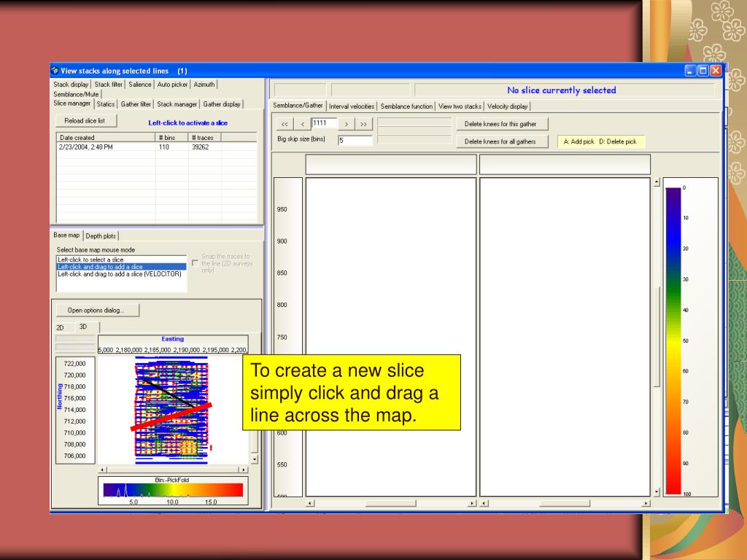Click the base map down scroll arrow

point(255,459)
